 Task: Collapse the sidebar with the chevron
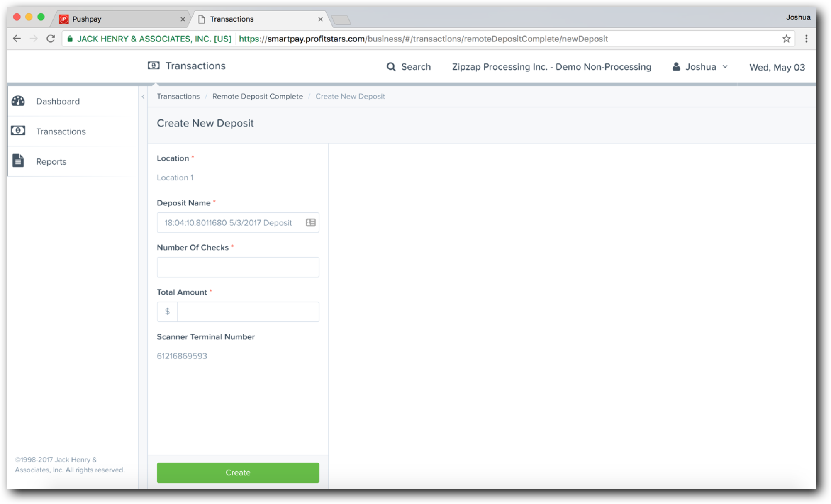143,96
